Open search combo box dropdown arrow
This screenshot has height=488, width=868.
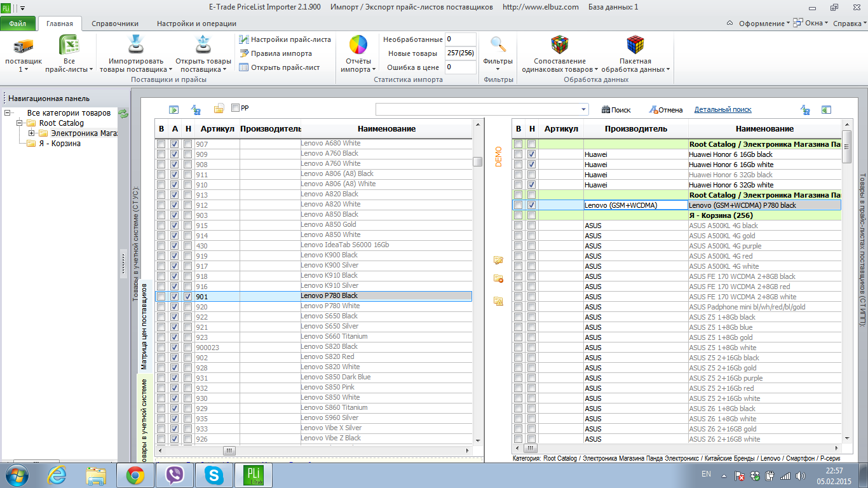(584, 109)
